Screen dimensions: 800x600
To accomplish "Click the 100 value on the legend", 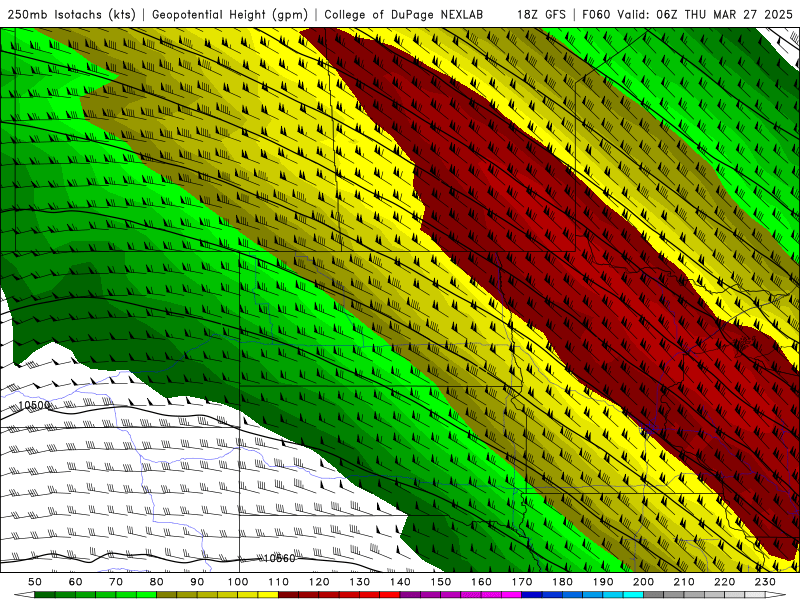I will 238,582.
